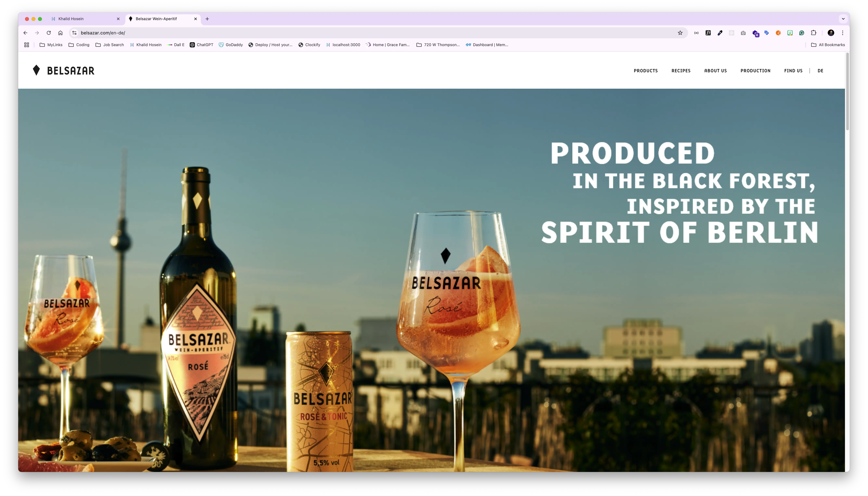Click the WhatFont extension icon
Image resolution: width=868 pixels, height=496 pixels.
[x=708, y=33]
